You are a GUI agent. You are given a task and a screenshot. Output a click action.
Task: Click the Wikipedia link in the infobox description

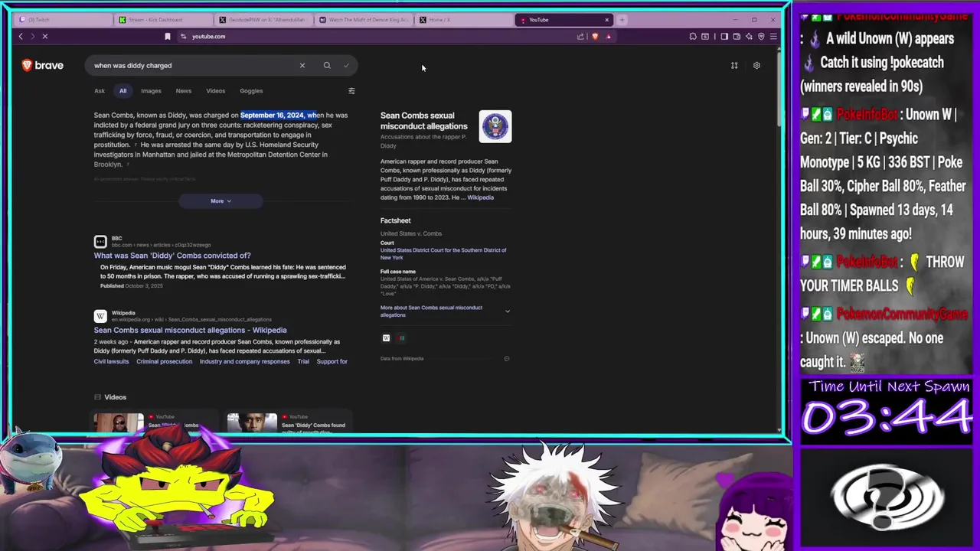point(480,197)
